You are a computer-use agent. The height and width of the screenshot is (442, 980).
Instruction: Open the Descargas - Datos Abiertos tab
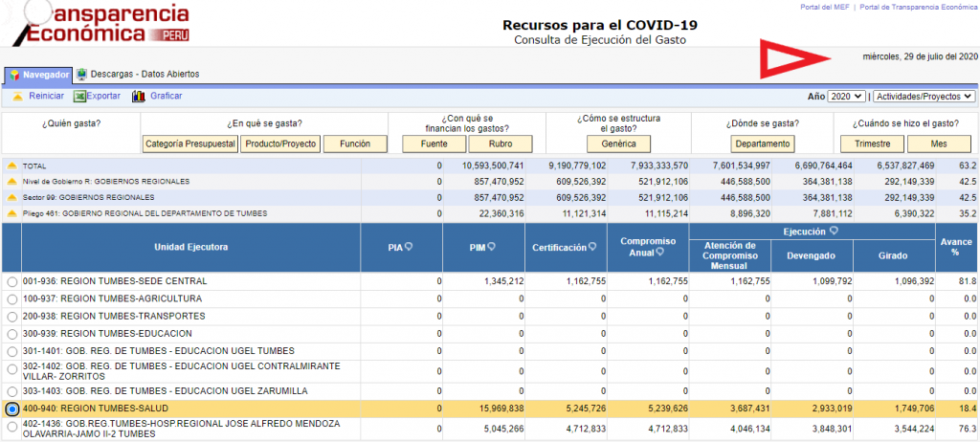tap(137, 75)
